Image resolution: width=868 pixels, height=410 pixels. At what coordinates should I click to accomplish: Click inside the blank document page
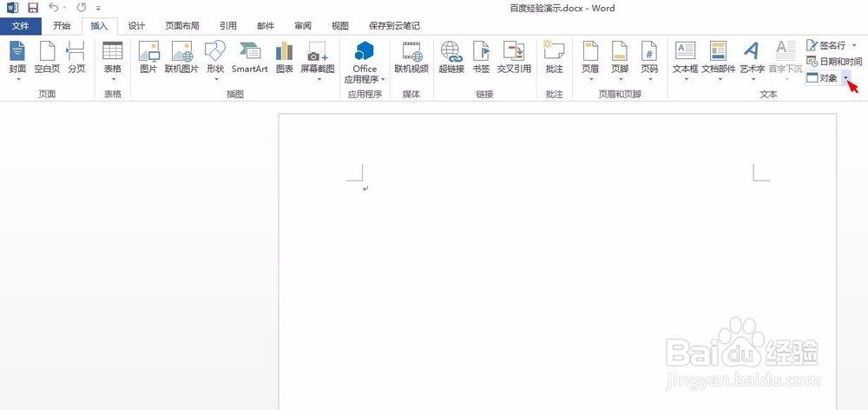coord(557,262)
